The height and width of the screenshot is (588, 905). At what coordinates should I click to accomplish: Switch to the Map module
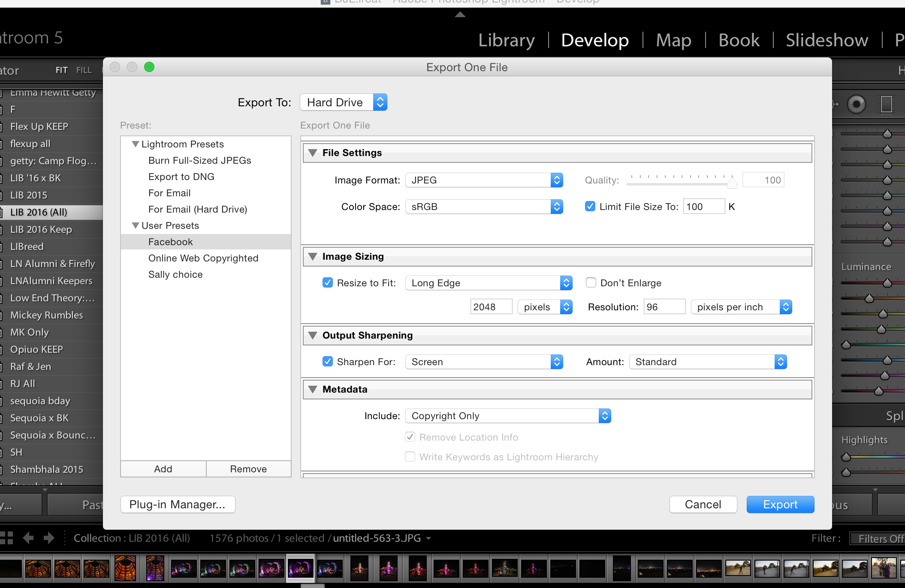point(673,40)
